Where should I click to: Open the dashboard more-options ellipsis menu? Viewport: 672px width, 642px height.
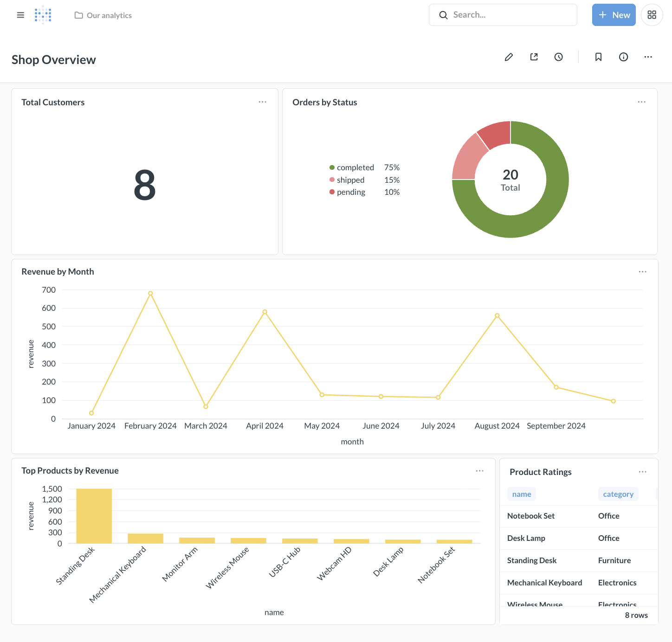point(648,57)
